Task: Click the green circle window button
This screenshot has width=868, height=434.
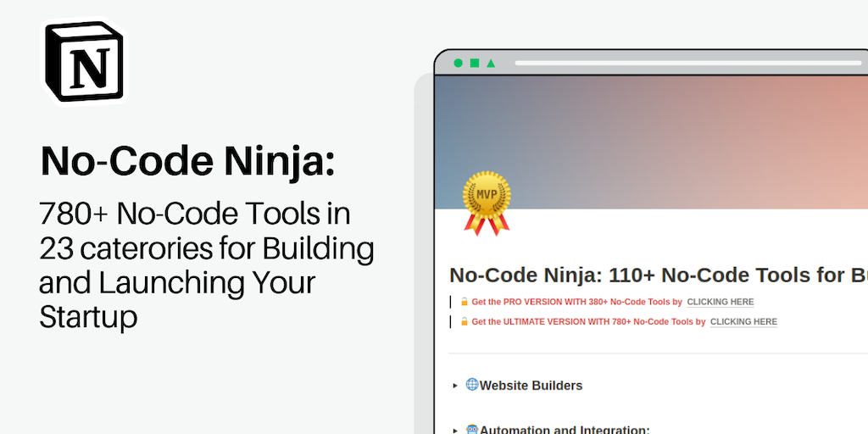Action: 458,63
